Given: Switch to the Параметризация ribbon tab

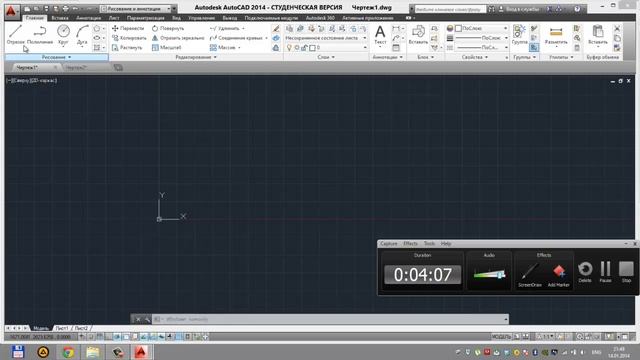Looking at the screenshot, I should click(x=146, y=18).
